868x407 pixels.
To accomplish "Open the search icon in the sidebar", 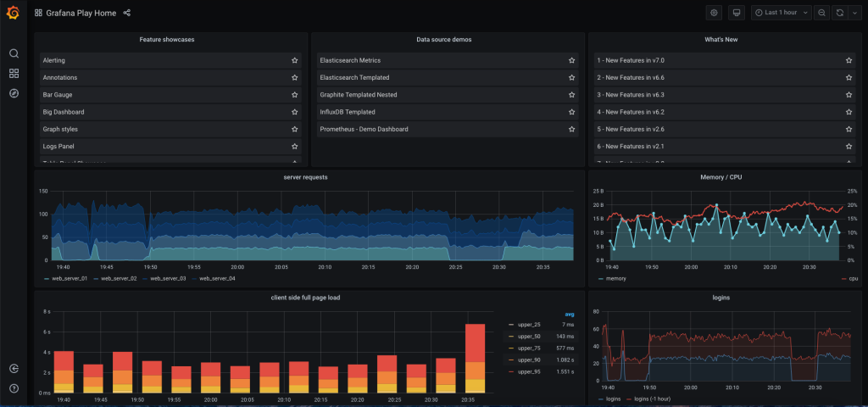I will pyautogui.click(x=14, y=53).
